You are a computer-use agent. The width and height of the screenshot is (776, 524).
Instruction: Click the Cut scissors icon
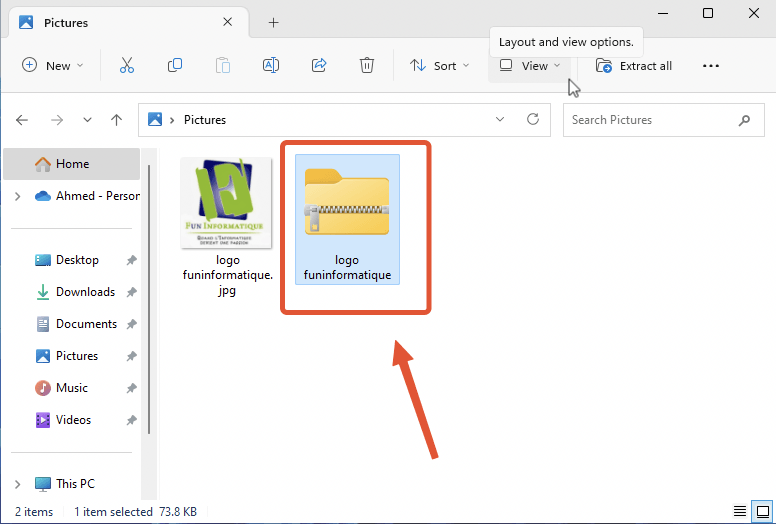[126, 66]
